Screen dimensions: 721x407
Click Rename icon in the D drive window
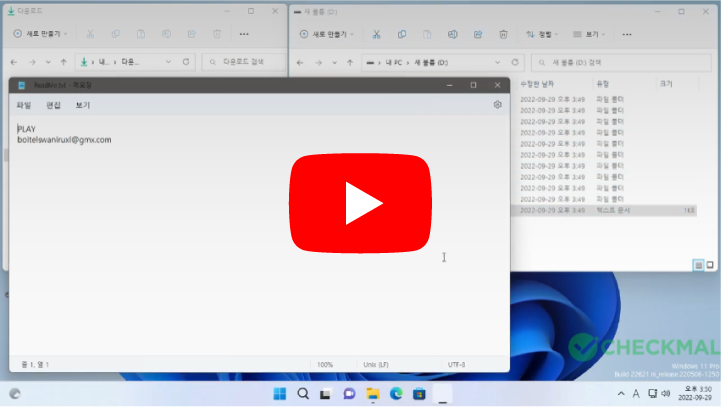coord(452,34)
